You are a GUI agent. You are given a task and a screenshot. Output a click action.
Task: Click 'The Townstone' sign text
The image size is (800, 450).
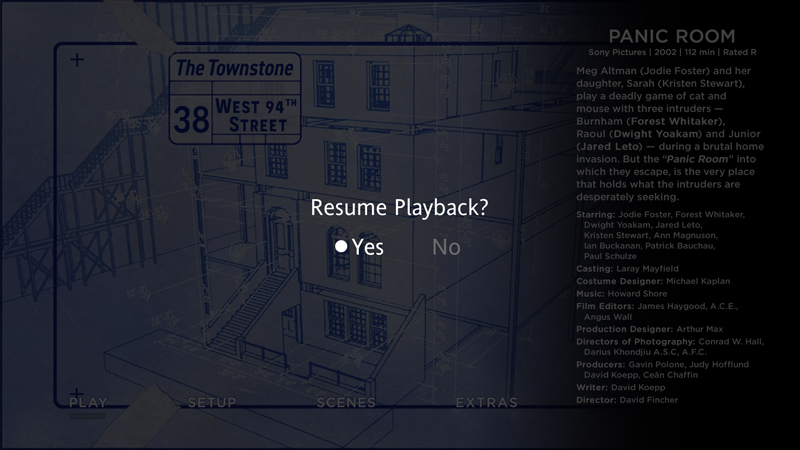pos(235,68)
